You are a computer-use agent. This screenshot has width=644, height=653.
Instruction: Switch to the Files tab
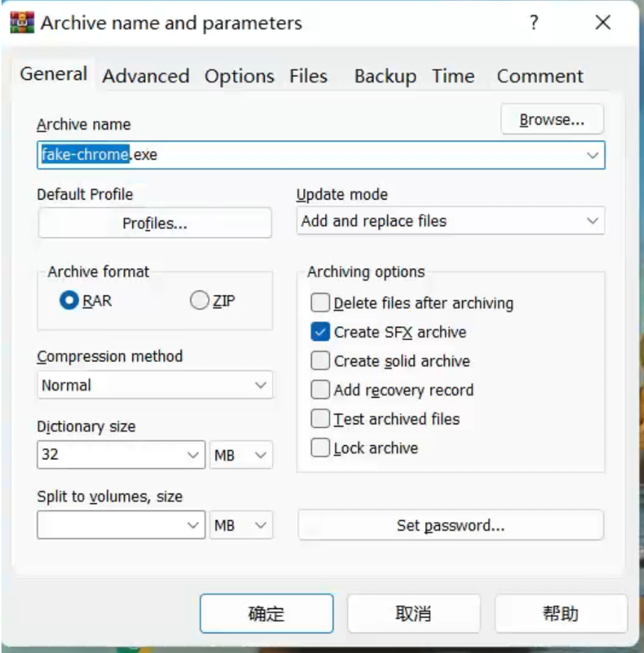[308, 76]
